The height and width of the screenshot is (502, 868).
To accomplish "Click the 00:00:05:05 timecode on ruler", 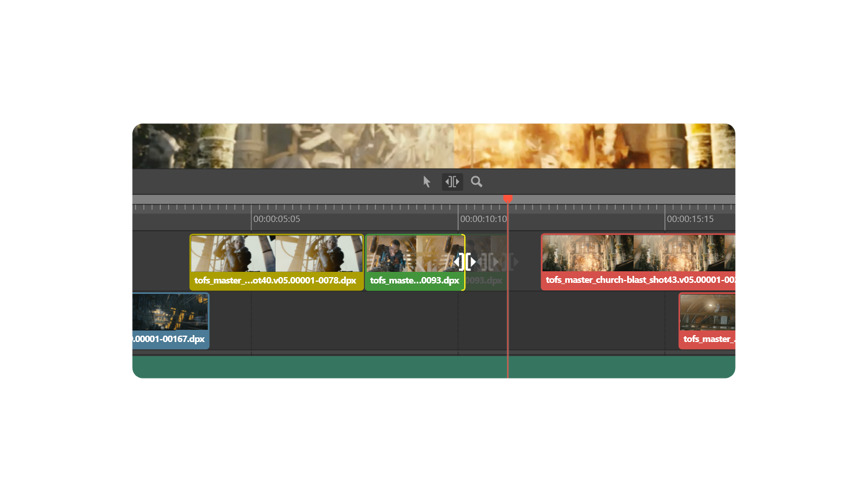I will pos(277,219).
